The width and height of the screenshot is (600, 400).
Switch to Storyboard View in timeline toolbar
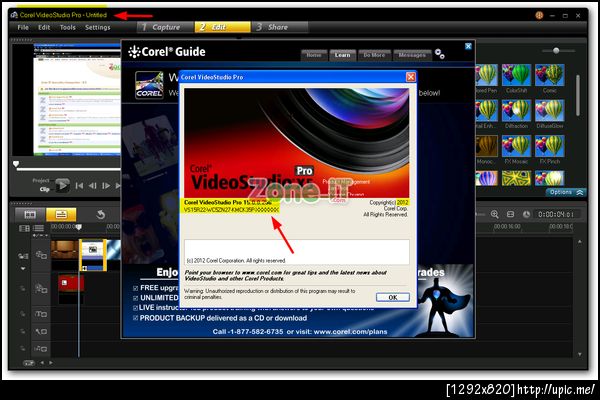[30, 214]
